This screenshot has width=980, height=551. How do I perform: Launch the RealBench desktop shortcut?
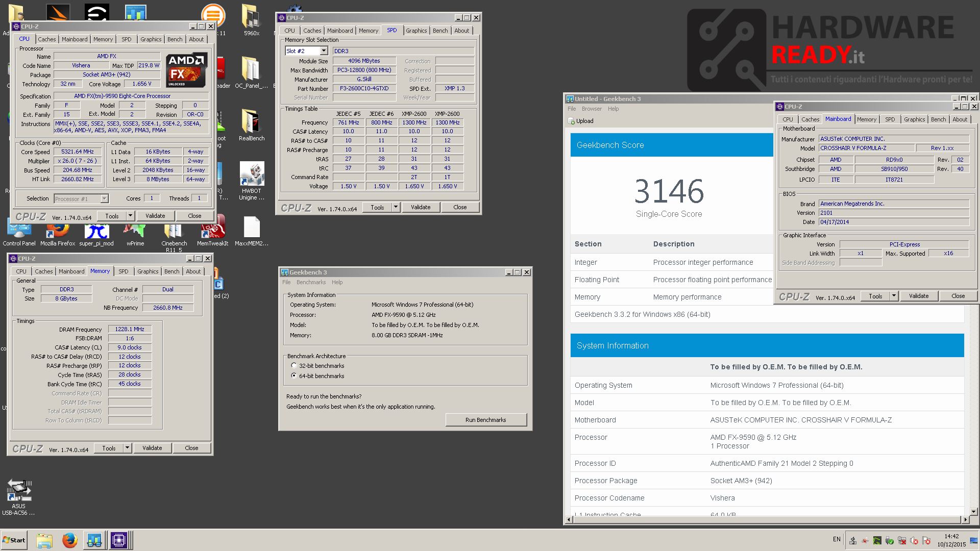tap(251, 125)
